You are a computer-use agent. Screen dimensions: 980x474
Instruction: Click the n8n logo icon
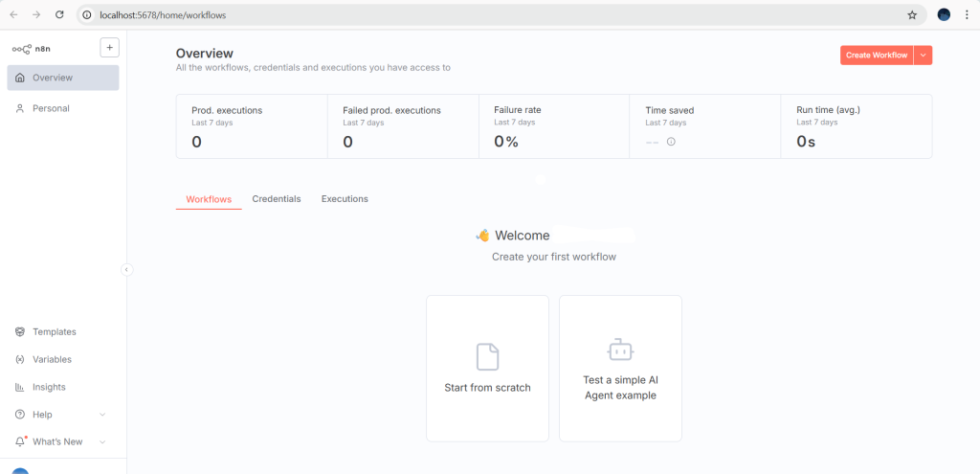click(21, 48)
